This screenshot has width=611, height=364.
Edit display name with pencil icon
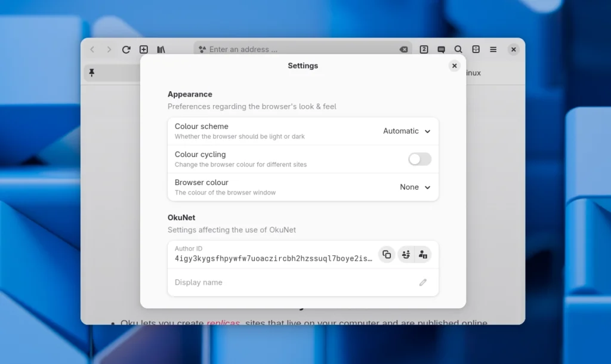pos(423,282)
